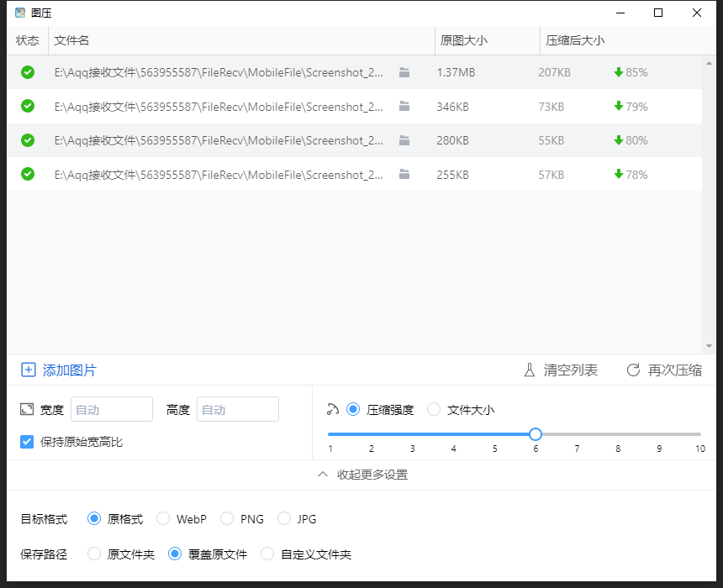Select the 文件大小 radio option
This screenshot has height=588, width=723.
point(434,410)
